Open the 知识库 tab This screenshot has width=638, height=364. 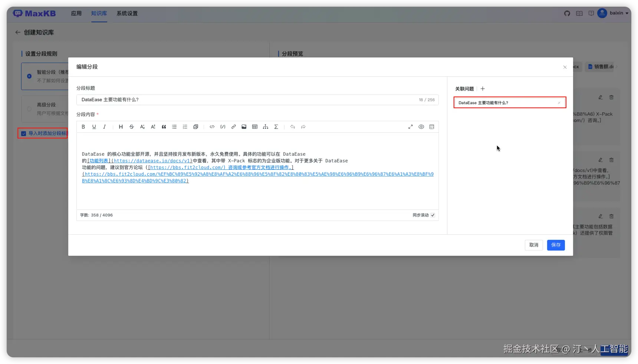(99, 13)
